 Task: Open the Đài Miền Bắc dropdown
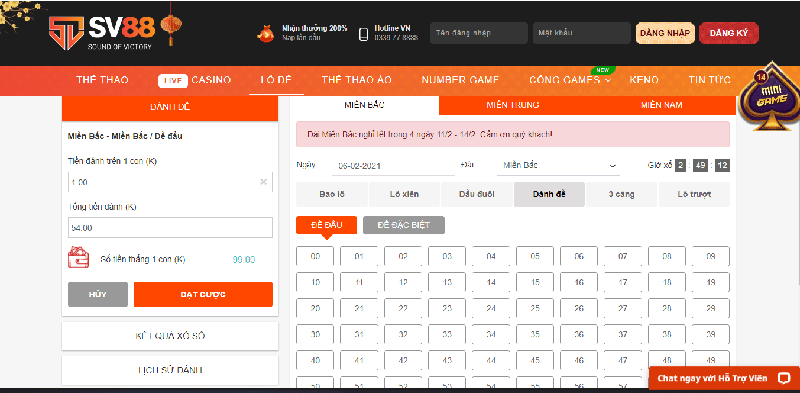pyautogui.click(x=559, y=166)
